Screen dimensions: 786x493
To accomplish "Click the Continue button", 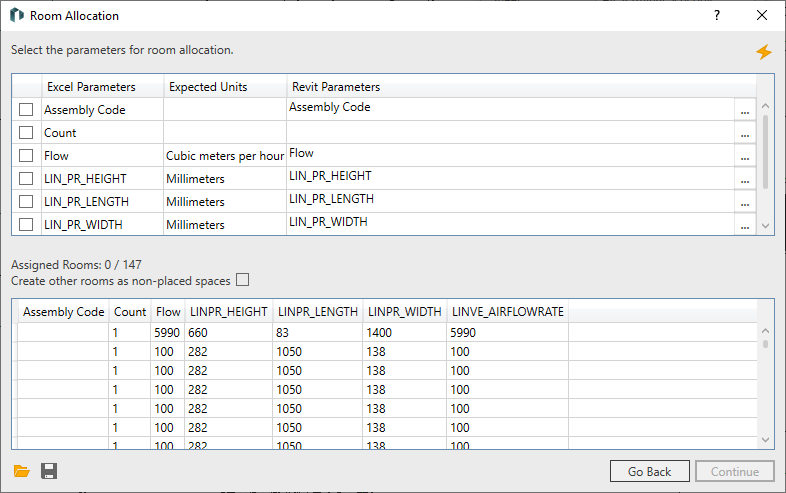I will (734, 471).
